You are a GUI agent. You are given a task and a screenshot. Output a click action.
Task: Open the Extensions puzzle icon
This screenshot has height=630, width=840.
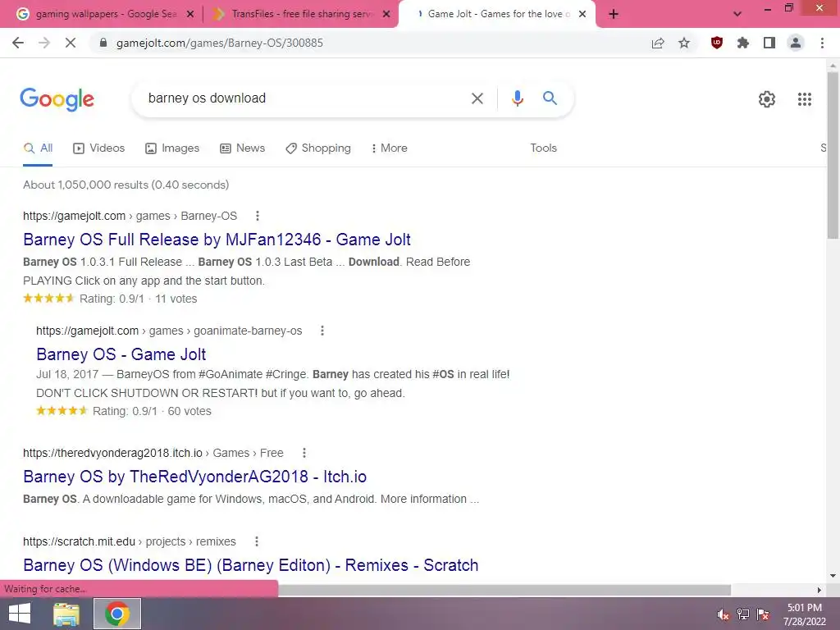(743, 43)
